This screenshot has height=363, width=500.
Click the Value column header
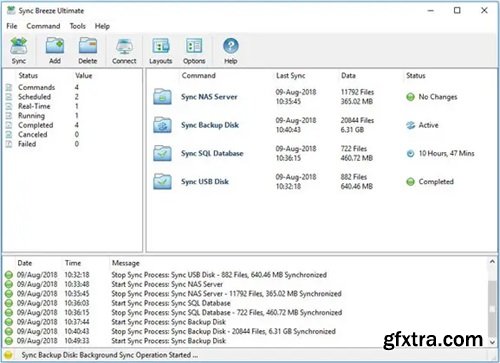point(83,76)
